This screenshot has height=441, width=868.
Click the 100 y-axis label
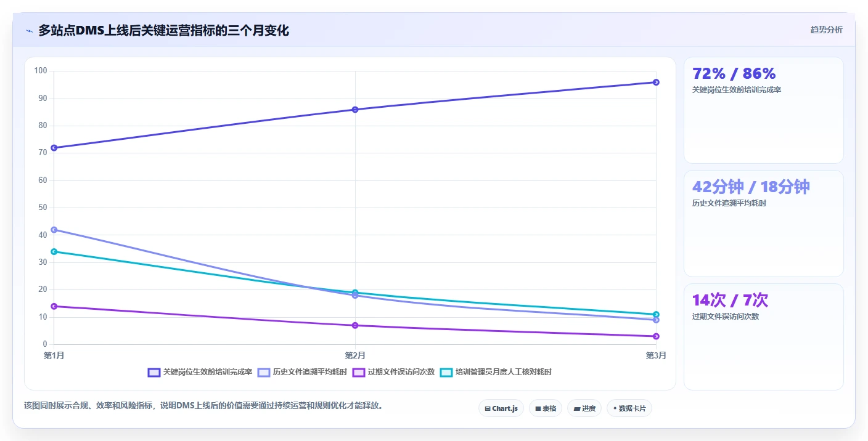pos(41,71)
